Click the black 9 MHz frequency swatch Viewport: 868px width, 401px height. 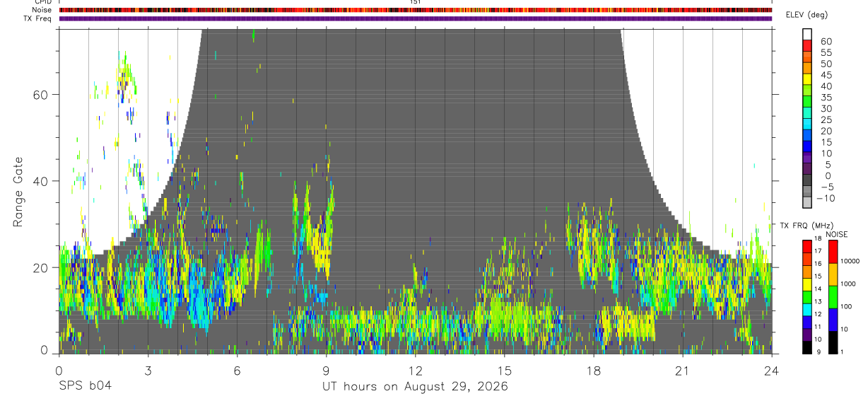click(x=807, y=347)
